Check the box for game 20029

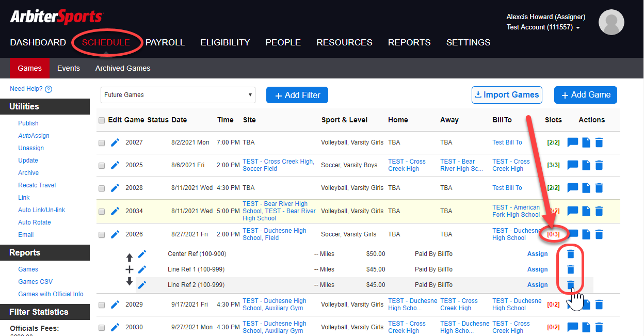click(x=102, y=305)
